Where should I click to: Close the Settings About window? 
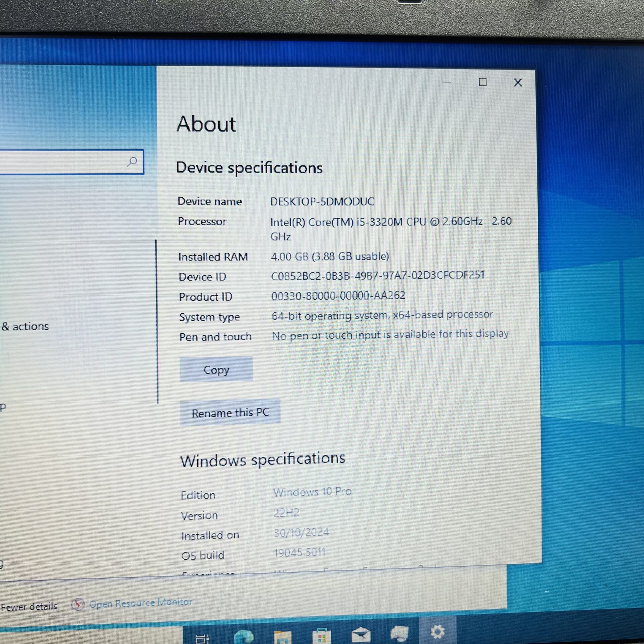coord(518,83)
